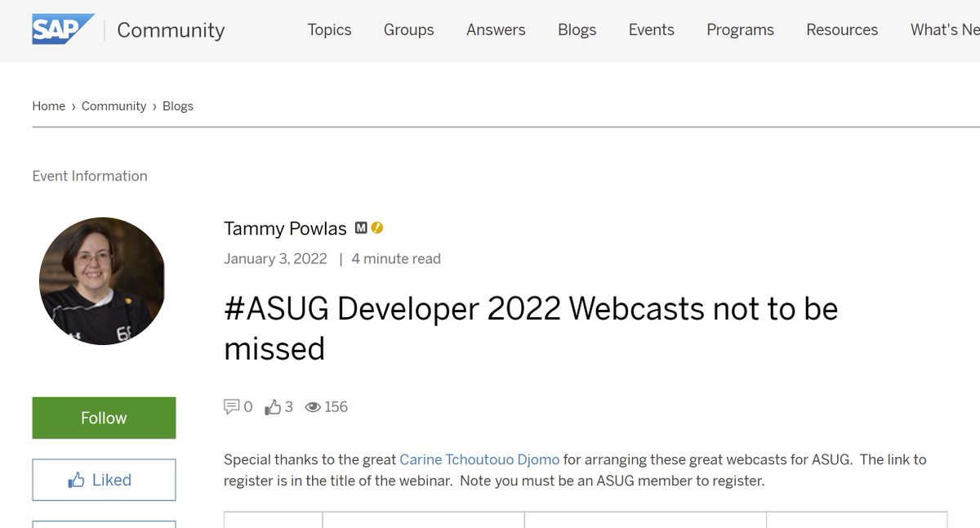Screen dimensions: 980x528
Task: Open the Topics navigation dropdown
Action: pyautogui.click(x=329, y=29)
